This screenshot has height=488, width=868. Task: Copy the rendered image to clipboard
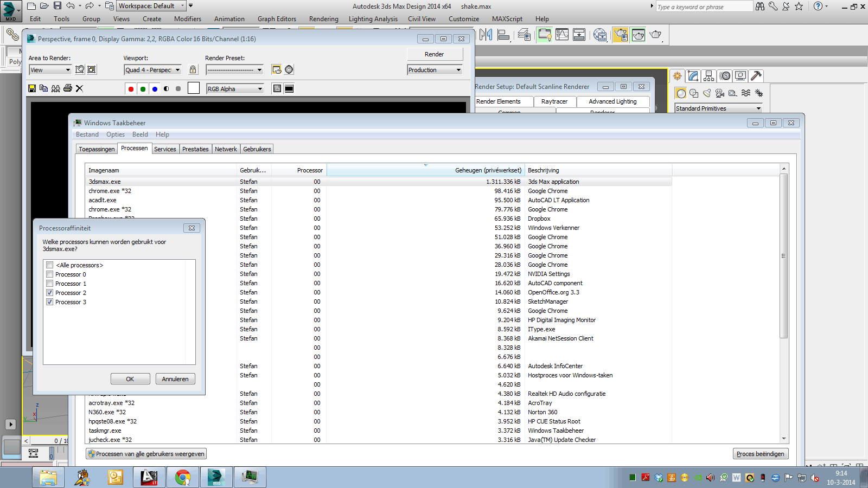tap(44, 88)
